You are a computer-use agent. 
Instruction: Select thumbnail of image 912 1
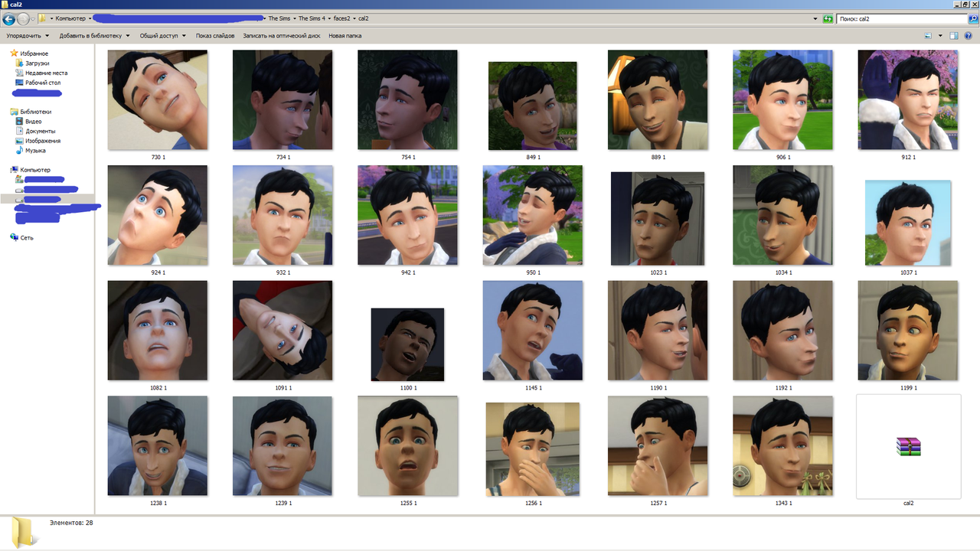908,100
